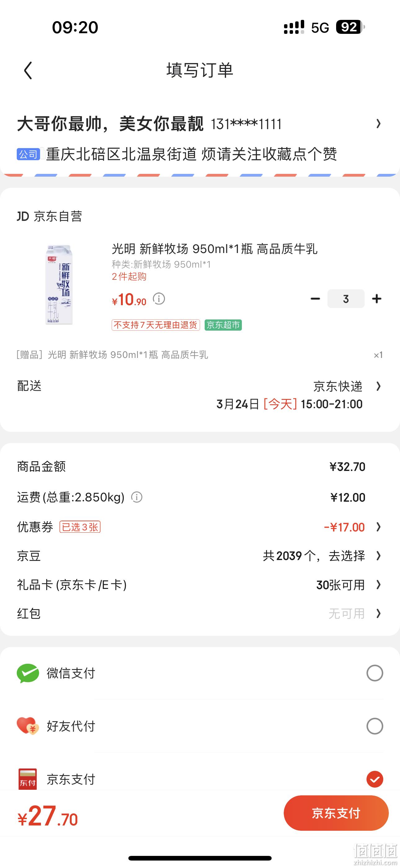This screenshot has height=868, width=400.
Task: Tap the 京东超市 green tag
Action: [x=223, y=325]
